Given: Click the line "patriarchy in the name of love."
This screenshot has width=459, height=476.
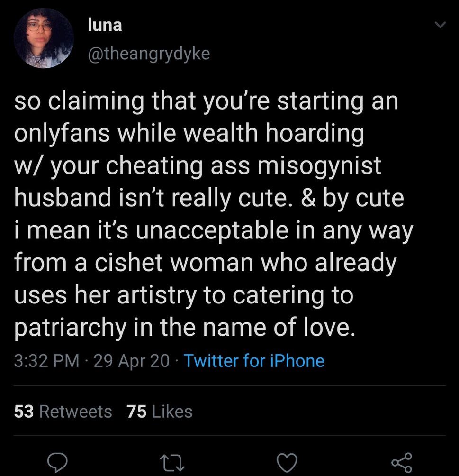Looking at the screenshot, I should pyautogui.click(x=184, y=327).
